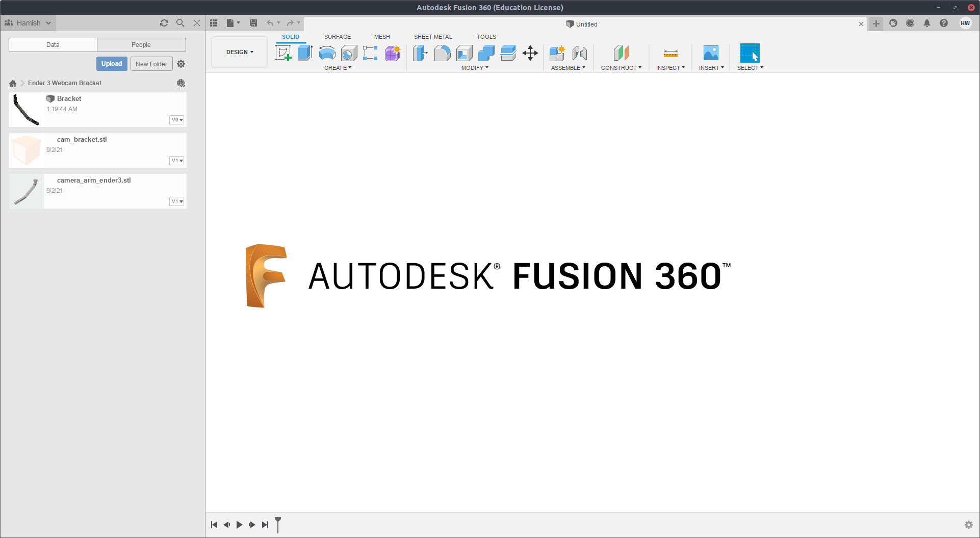Save the design with the disk icon
The image size is (980, 538).
point(253,23)
